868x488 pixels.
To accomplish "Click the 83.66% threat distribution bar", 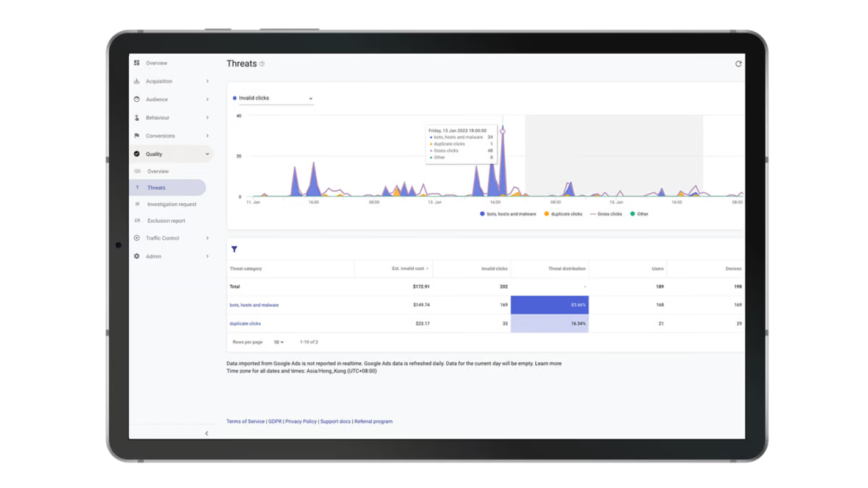I will pos(549,305).
